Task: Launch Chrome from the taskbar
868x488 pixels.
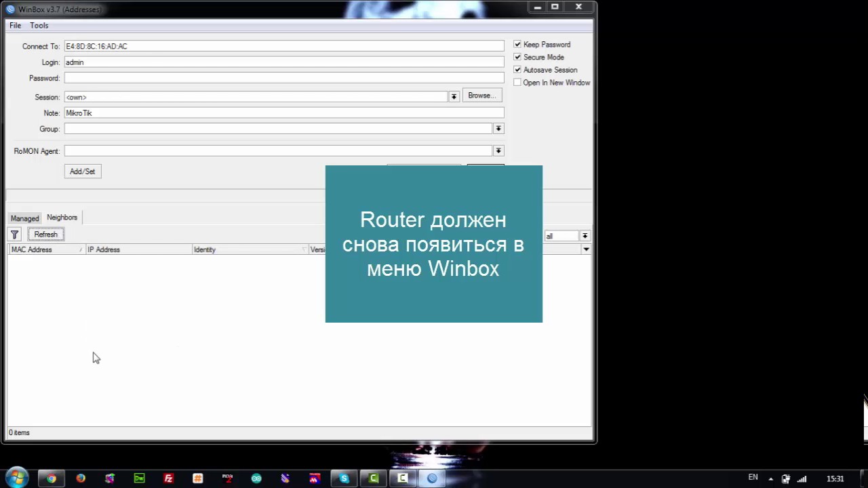Action: (51, 478)
